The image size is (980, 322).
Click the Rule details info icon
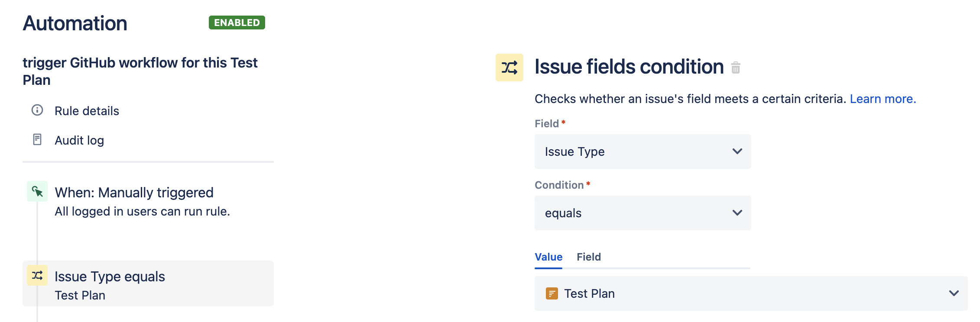point(37,110)
